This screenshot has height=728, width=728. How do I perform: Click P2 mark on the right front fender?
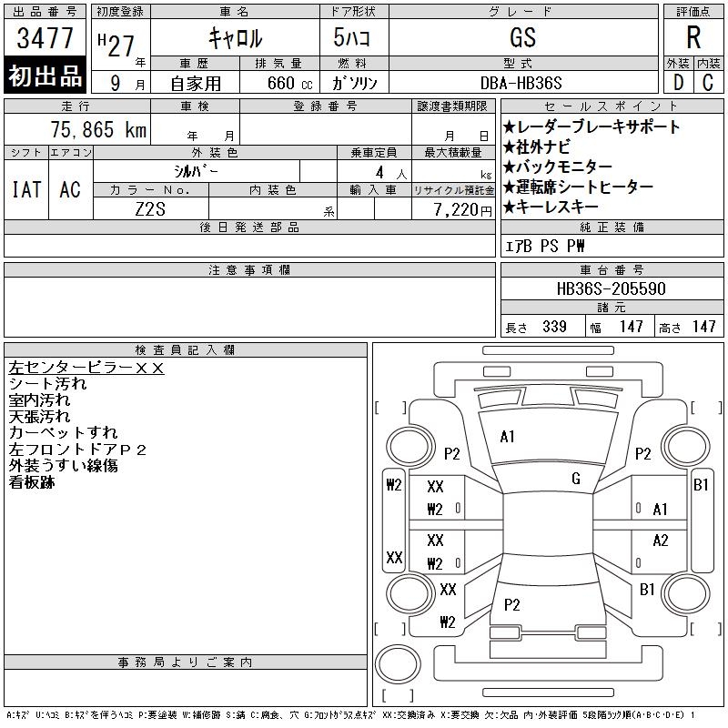pos(643,453)
